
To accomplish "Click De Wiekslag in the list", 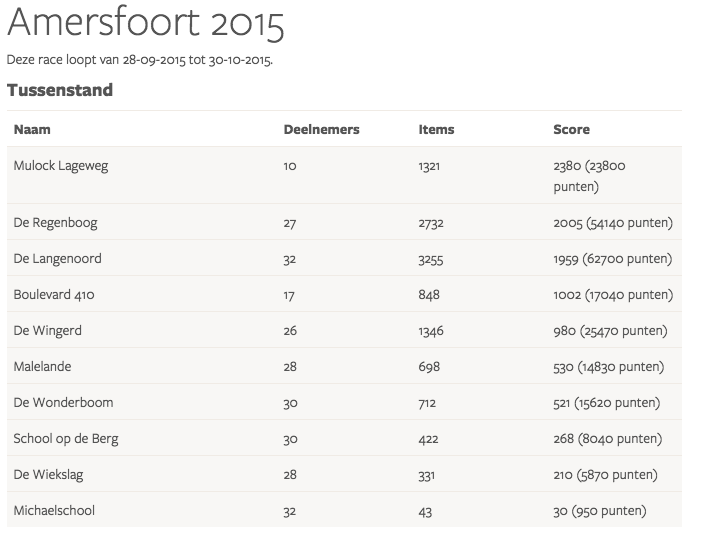I will (x=49, y=475).
